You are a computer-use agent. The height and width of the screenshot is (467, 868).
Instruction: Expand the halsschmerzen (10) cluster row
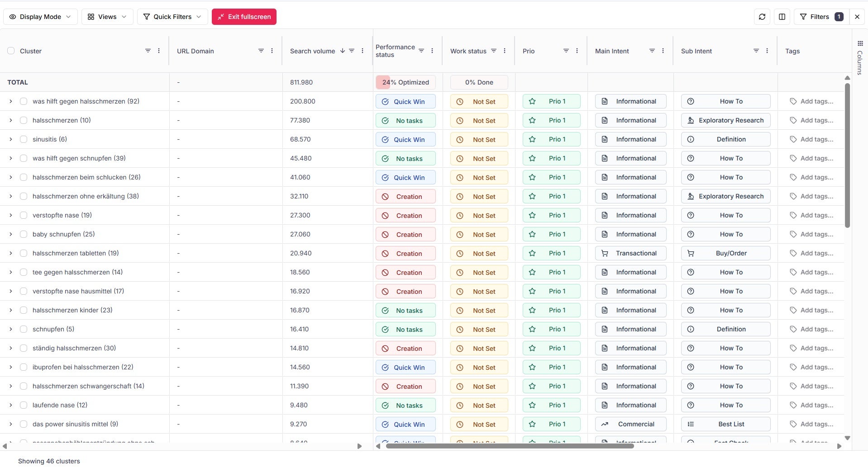[11, 120]
